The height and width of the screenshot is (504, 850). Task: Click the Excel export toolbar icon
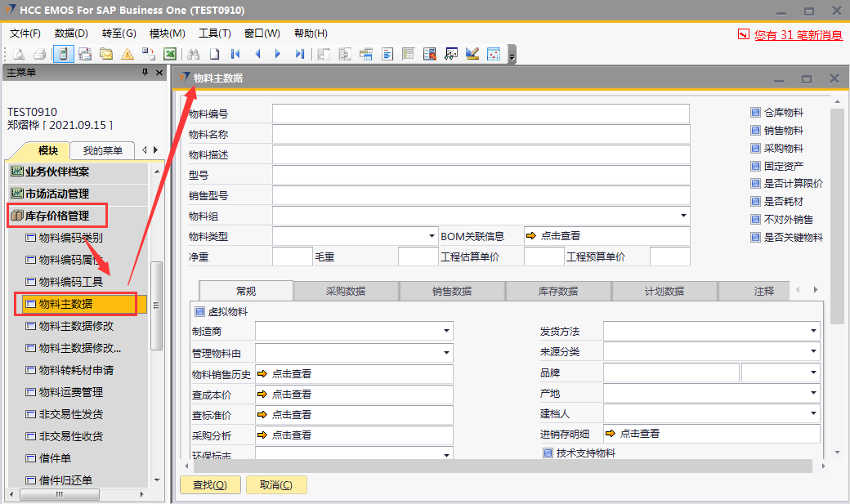pos(170,54)
